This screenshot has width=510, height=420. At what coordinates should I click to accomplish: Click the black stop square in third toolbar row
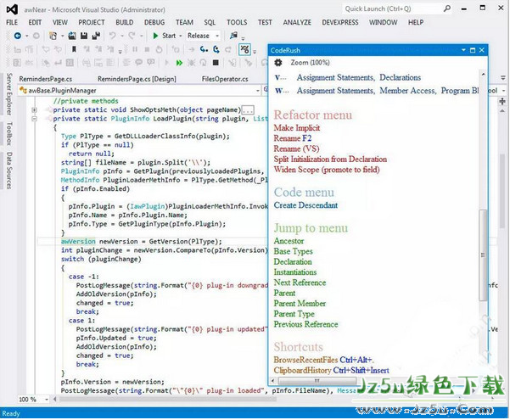click(x=216, y=63)
